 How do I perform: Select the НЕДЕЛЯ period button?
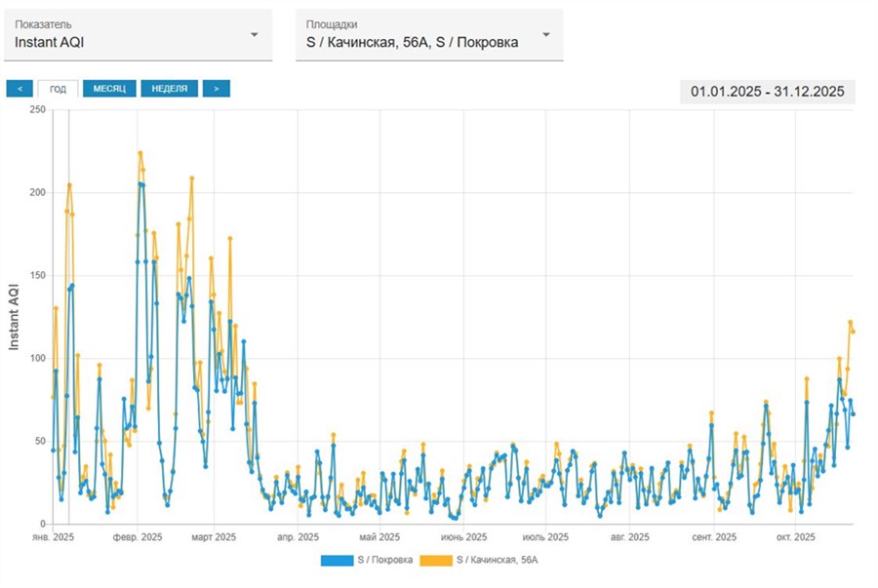click(169, 89)
